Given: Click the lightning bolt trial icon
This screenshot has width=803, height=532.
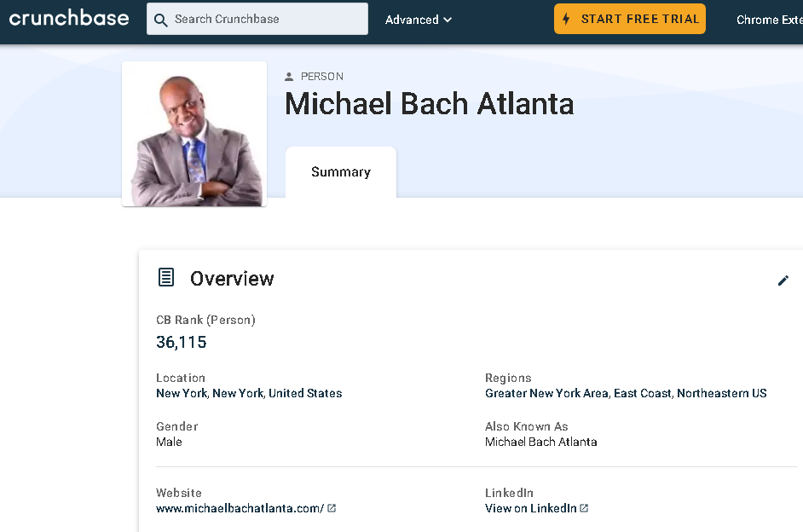Looking at the screenshot, I should pyautogui.click(x=566, y=19).
